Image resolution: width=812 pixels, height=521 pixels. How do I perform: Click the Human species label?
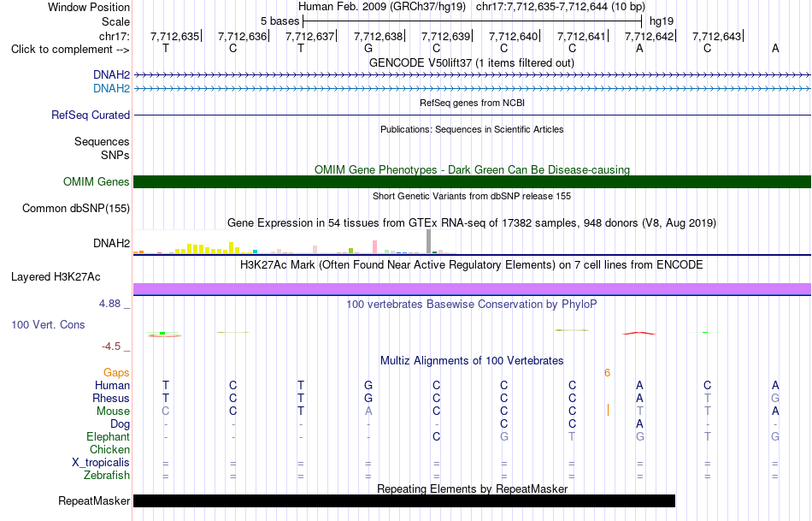tap(112, 385)
